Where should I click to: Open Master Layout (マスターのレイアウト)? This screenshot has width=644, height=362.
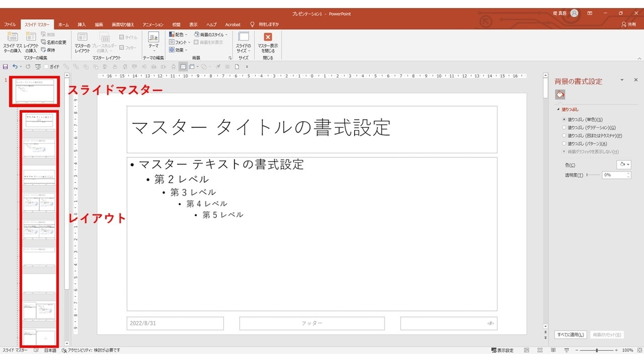pos(82,42)
